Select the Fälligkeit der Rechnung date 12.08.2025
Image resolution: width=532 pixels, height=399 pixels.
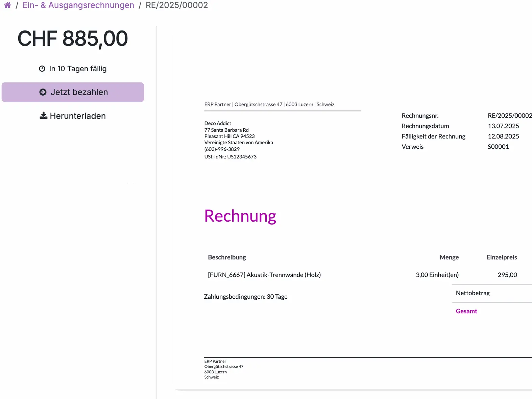504,136
